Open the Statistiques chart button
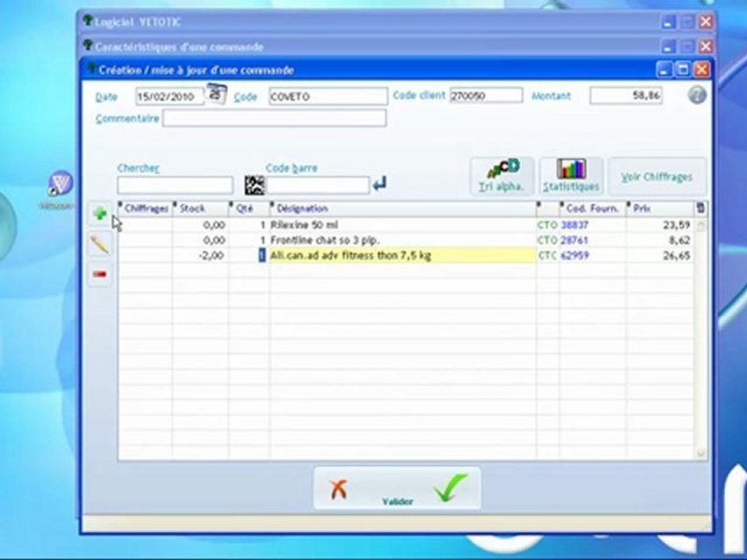 click(570, 176)
